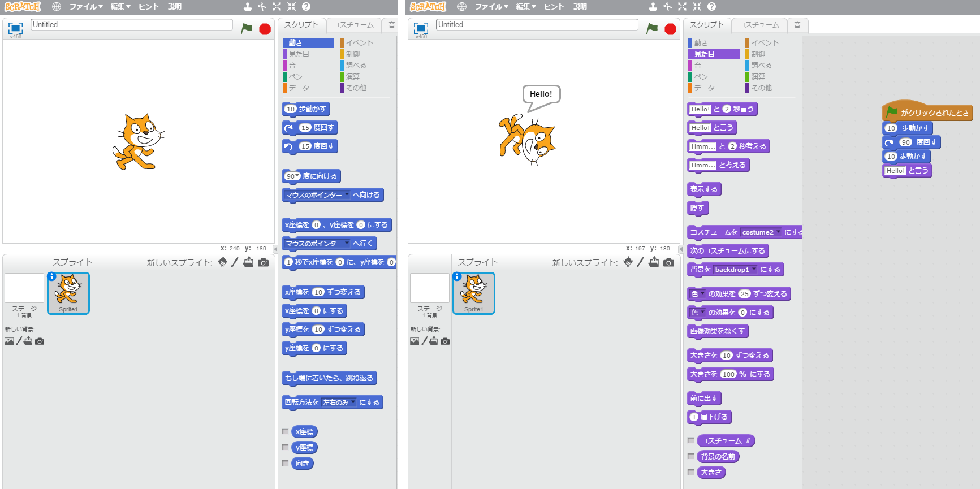Click ヒント in the left window menu bar
Screen dimensions: 980x489
149,7
